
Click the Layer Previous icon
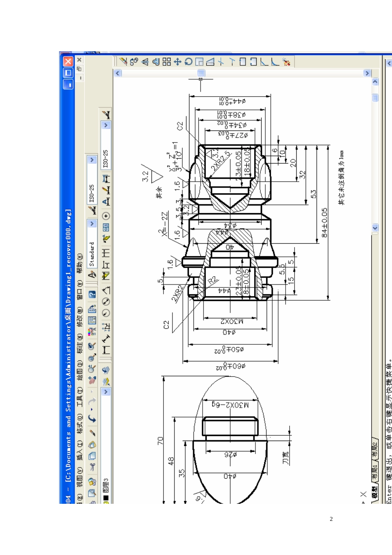[x=106, y=370]
